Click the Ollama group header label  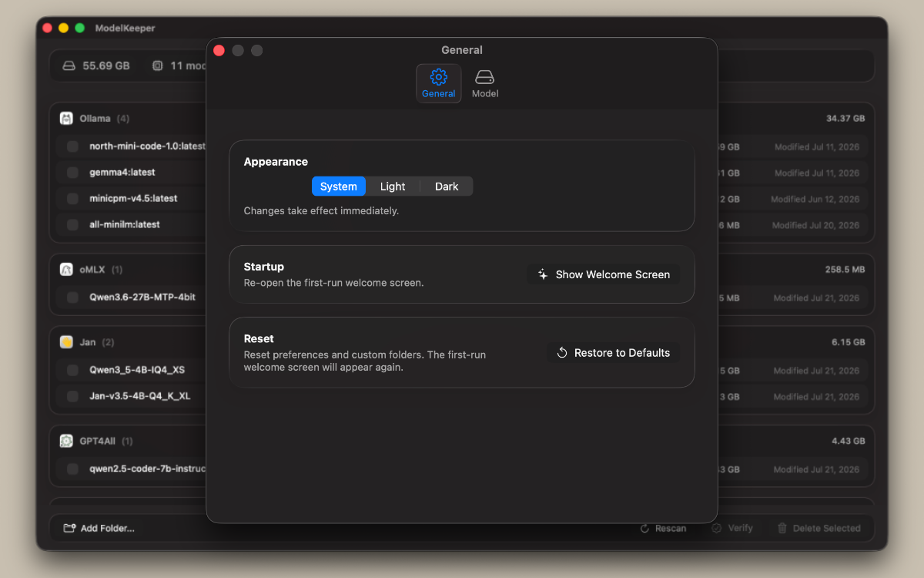(95, 119)
